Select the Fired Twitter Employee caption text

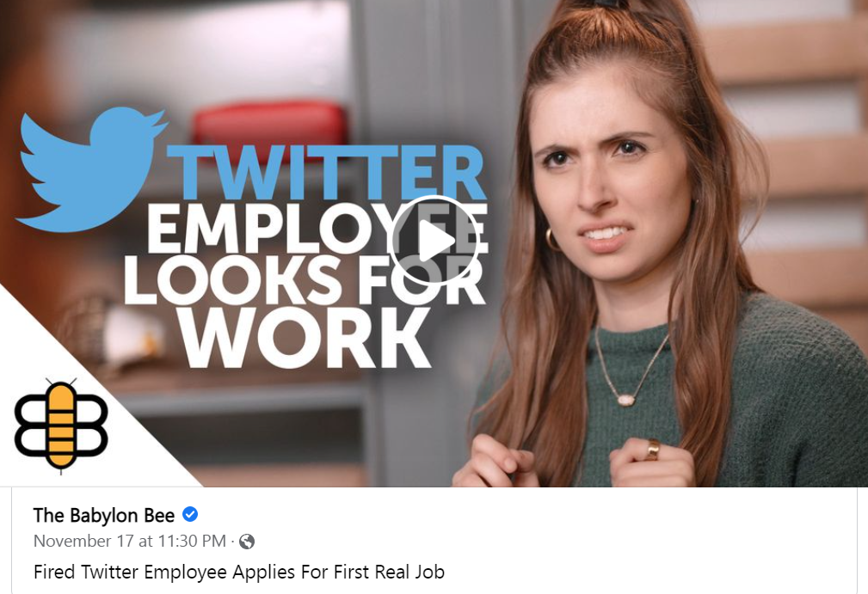point(238,572)
